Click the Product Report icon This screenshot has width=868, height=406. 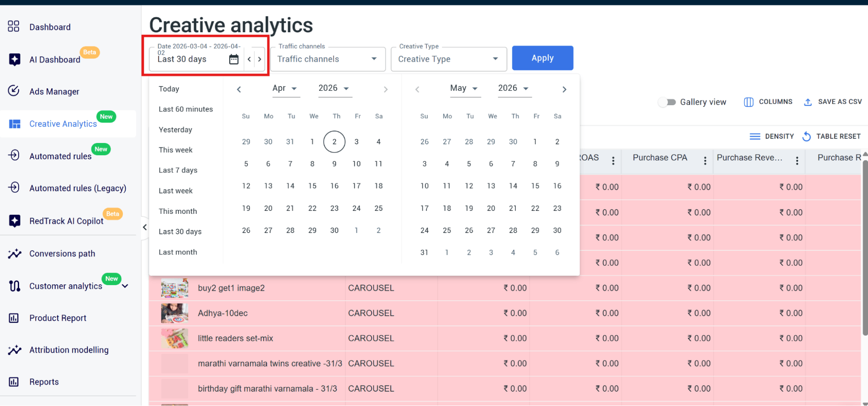pyautogui.click(x=14, y=318)
